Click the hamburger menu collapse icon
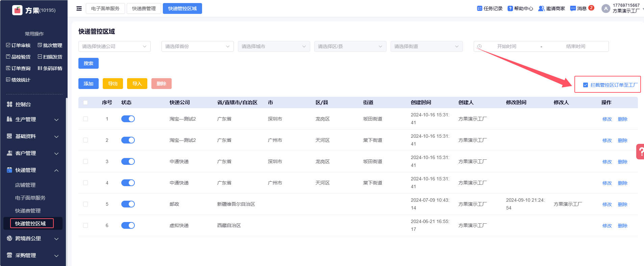This screenshot has width=644, height=266. [x=79, y=8]
